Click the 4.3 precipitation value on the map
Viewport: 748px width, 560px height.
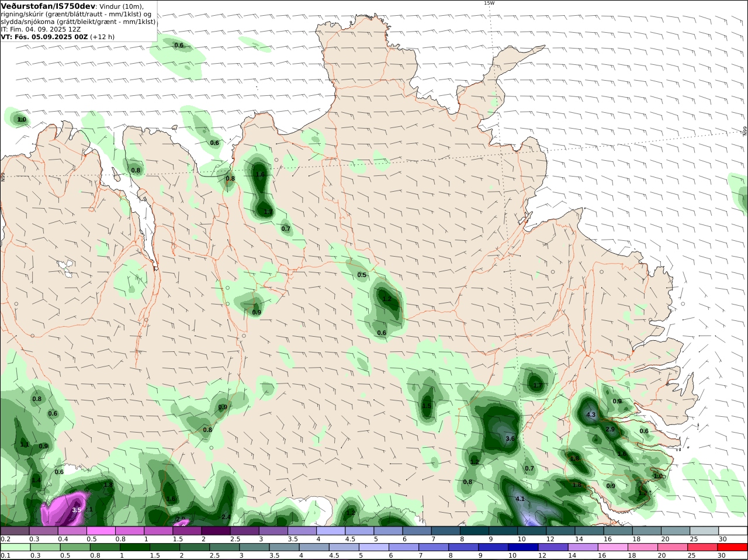pos(590,415)
